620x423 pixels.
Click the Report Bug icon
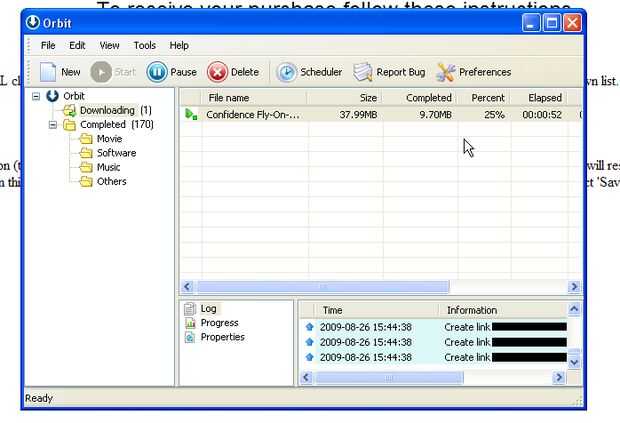click(363, 72)
